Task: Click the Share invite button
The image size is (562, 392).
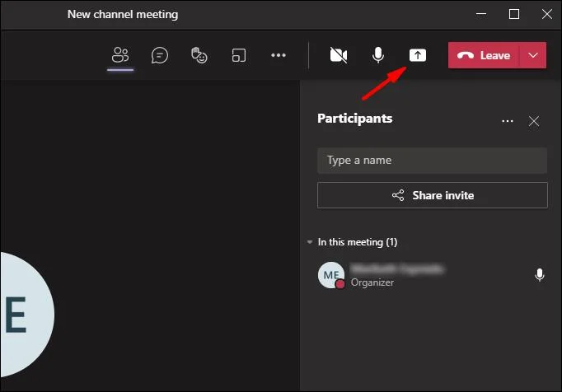Action: pos(433,195)
